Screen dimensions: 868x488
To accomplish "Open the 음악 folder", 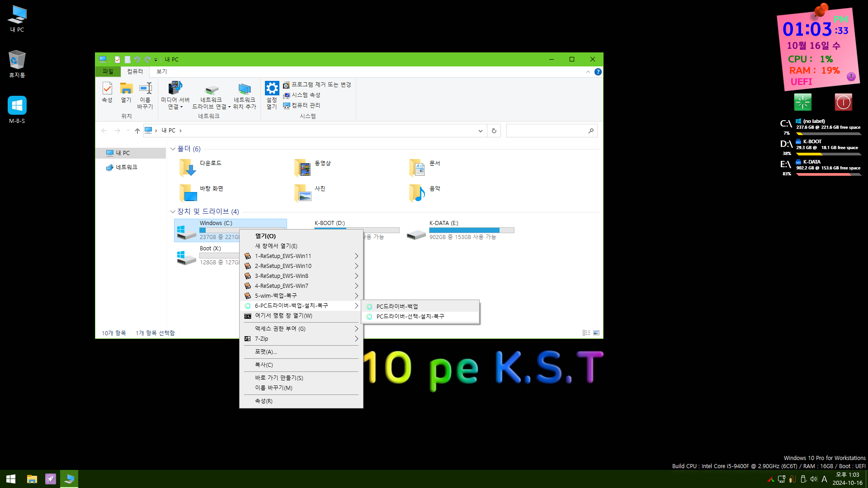I will pyautogui.click(x=425, y=192).
